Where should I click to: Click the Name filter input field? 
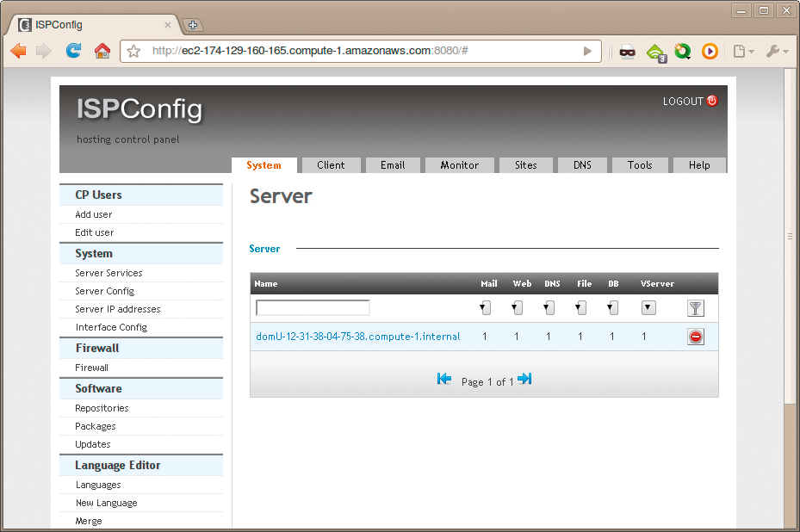pyautogui.click(x=313, y=307)
